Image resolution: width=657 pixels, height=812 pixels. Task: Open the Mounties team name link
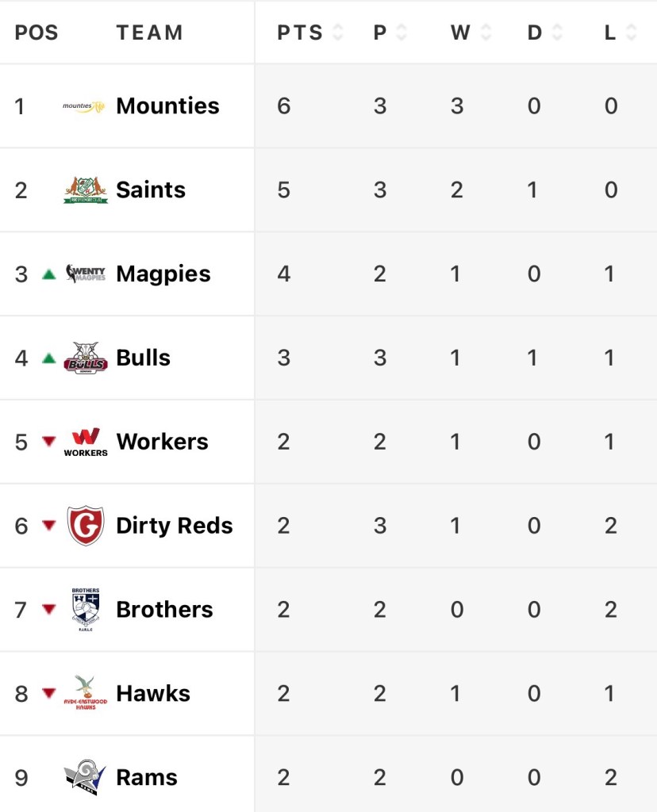tap(167, 106)
